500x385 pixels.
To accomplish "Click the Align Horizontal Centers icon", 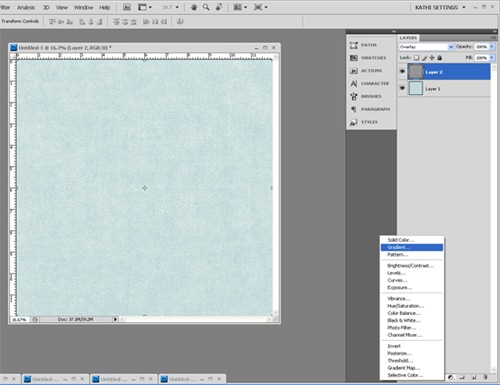I will (91, 22).
